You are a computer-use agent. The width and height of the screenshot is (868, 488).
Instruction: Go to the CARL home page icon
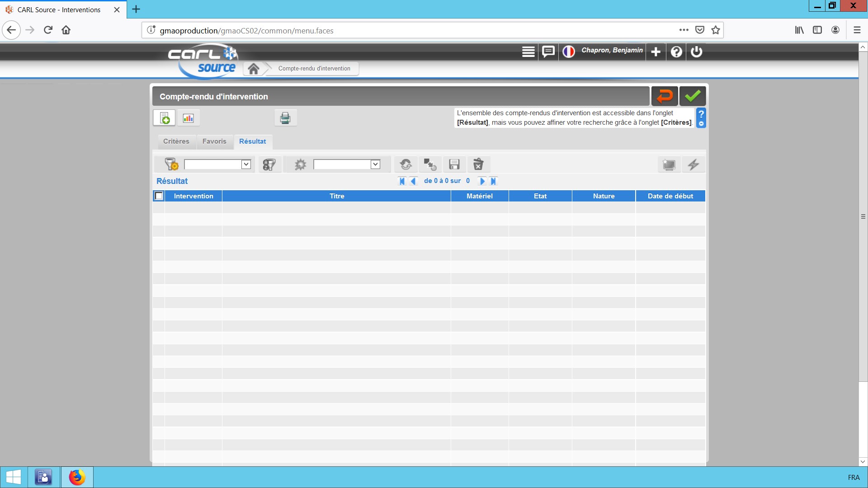click(254, 69)
